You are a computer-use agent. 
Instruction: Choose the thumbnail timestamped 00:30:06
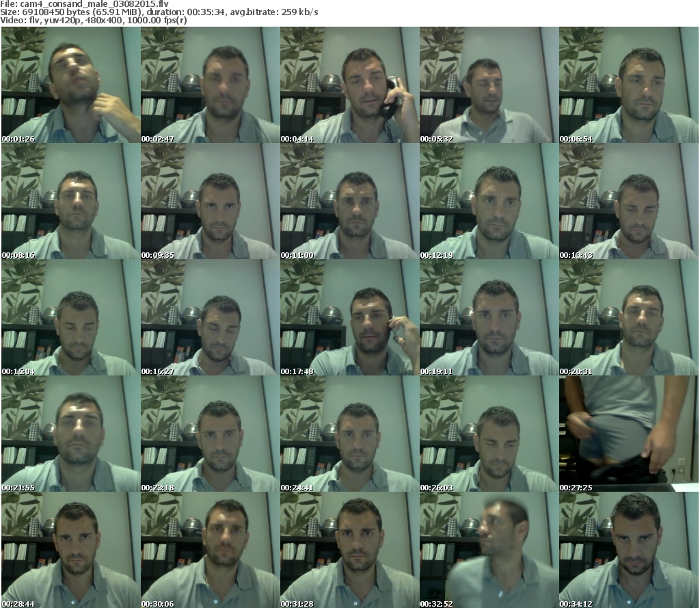coord(211,550)
